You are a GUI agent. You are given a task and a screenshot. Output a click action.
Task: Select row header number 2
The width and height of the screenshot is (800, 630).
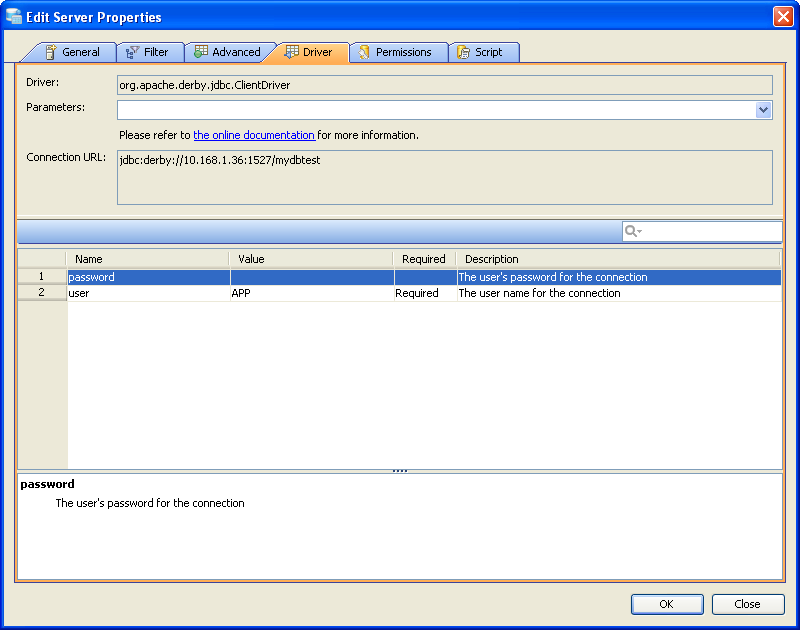(x=42, y=292)
